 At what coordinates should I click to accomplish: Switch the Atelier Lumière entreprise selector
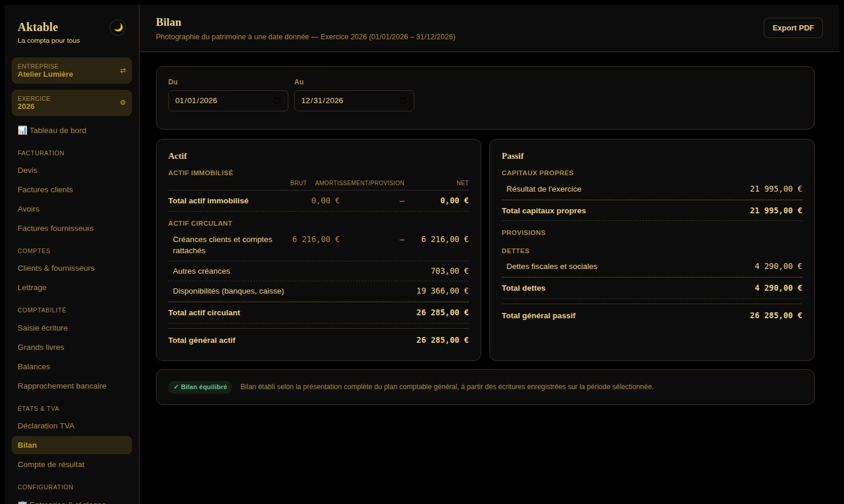72,70
